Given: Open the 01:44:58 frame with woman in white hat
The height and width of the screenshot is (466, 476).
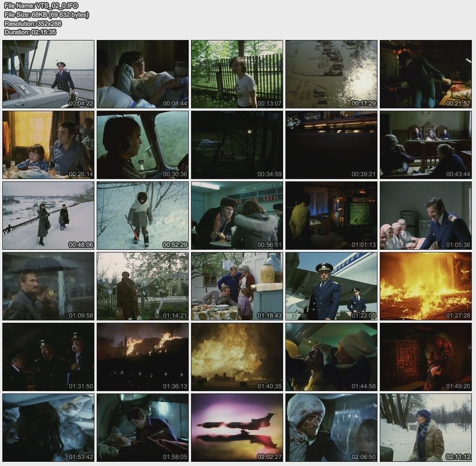Looking at the screenshot, I should [331, 357].
